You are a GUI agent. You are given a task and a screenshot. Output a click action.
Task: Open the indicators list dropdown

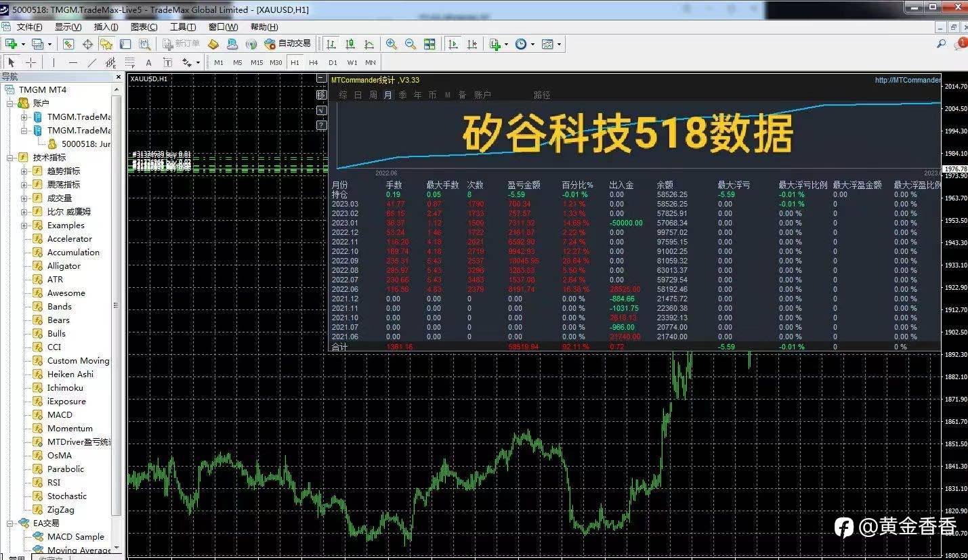pos(499,44)
